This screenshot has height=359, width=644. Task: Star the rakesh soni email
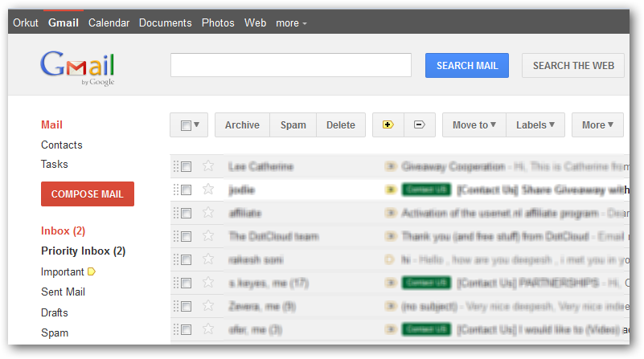(x=208, y=259)
